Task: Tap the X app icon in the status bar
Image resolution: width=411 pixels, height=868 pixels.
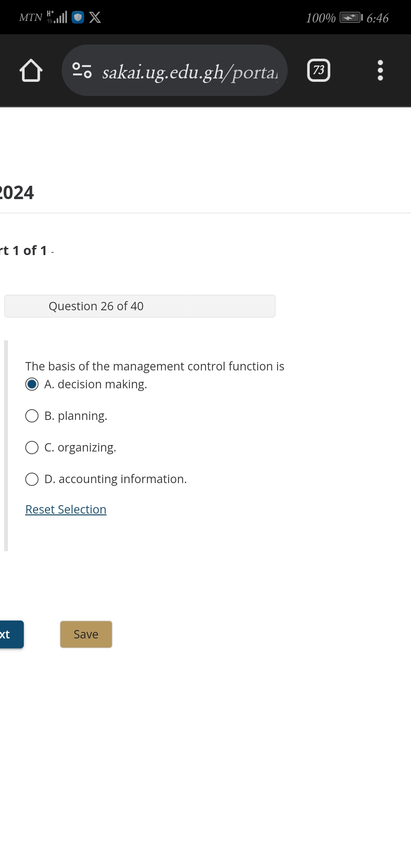Action: (x=95, y=17)
